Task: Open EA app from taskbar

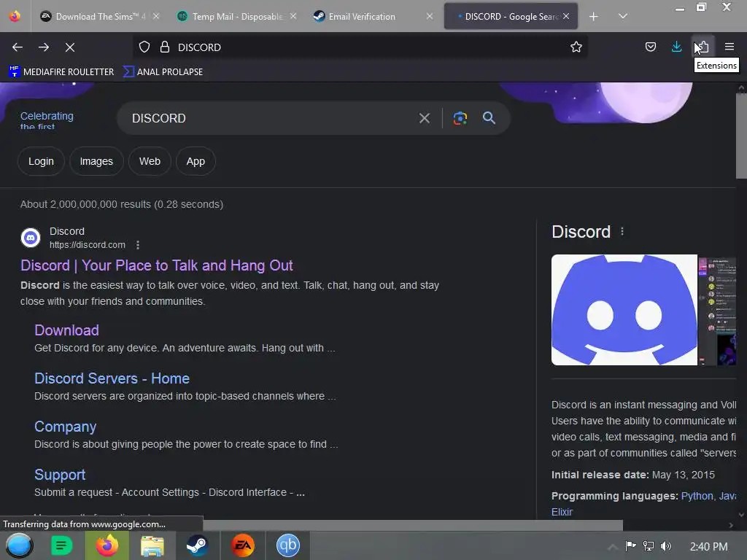Action: (242, 545)
